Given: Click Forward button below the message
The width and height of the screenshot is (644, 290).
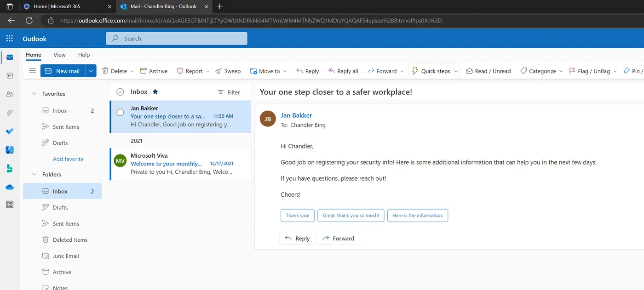Looking at the screenshot, I should coord(338,238).
